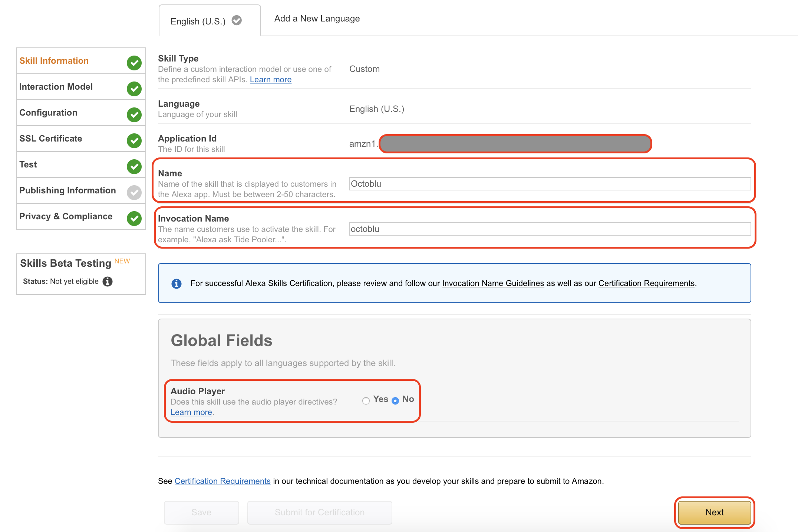Image resolution: width=798 pixels, height=532 pixels.
Task: Select No for Audio Player
Action: point(395,400)
